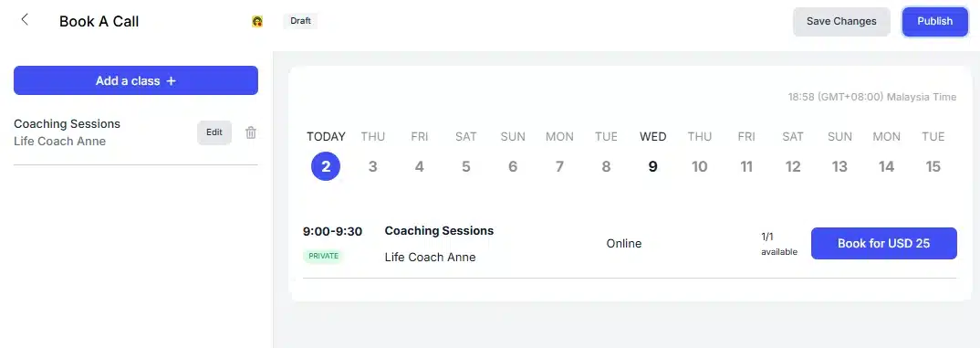This screenshot has width=980, height=348.
Task: Select Thursday the 3rd
Action: pos(372,166)
